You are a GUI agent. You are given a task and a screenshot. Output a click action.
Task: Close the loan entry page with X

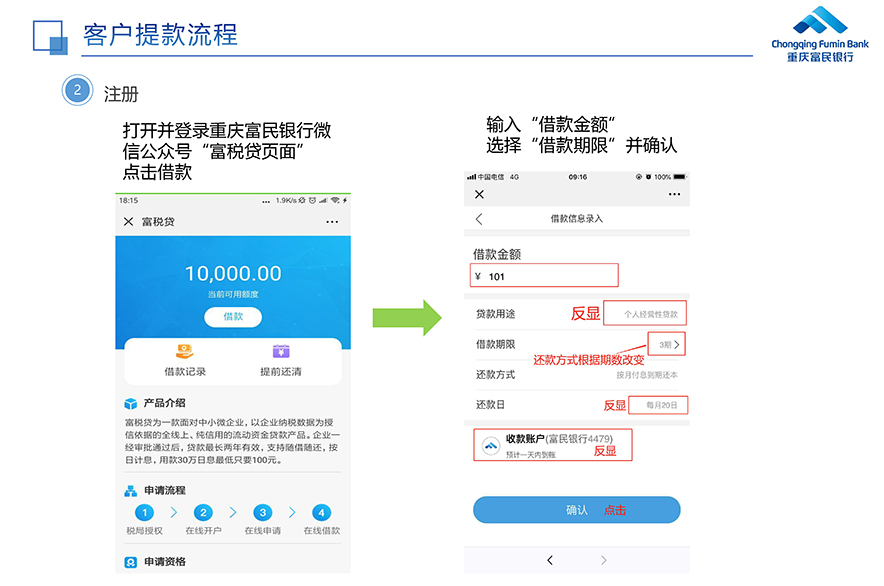[479, 194]
